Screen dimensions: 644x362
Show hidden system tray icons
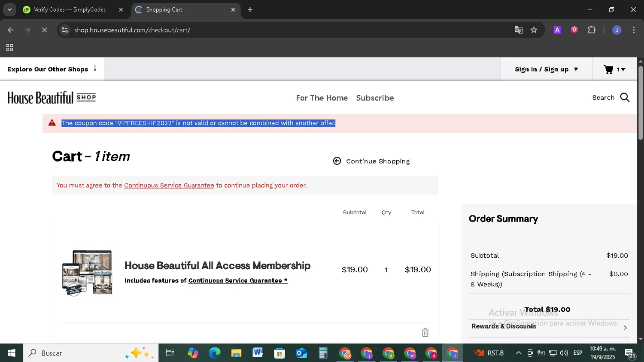click(x=519, y=353)
